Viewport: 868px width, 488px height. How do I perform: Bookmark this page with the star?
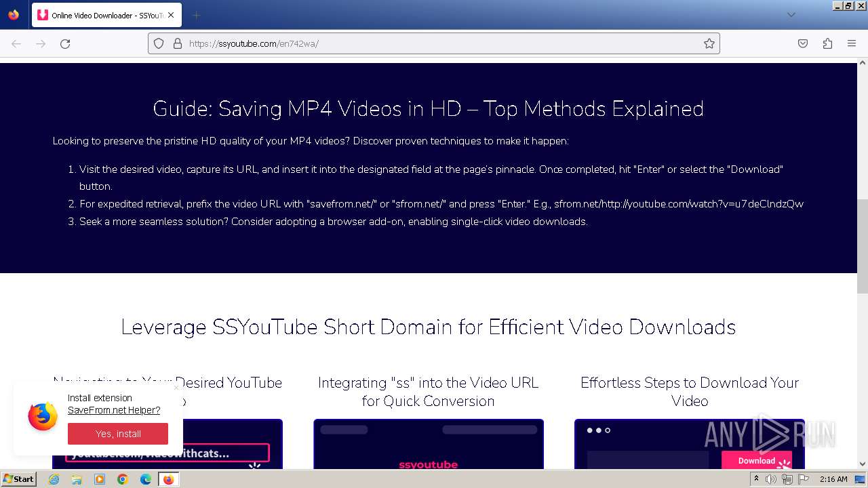[709, 43]
